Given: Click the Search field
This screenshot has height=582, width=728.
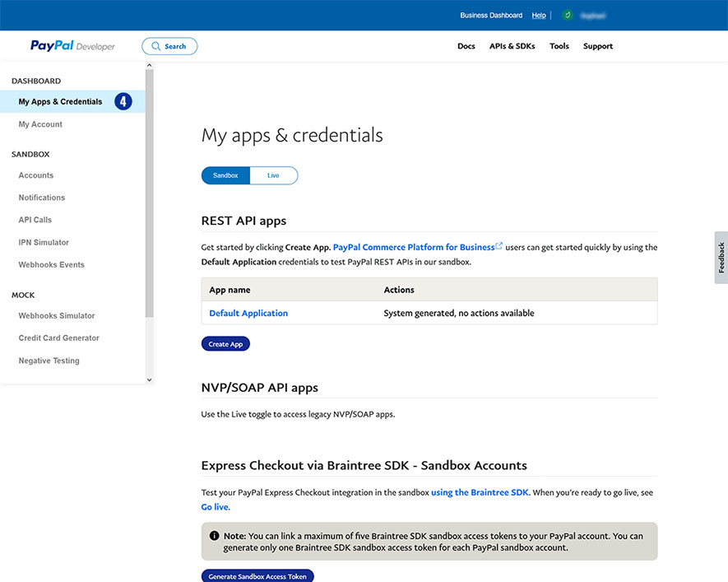Looking at the screenshot, I should pos(169,46).
